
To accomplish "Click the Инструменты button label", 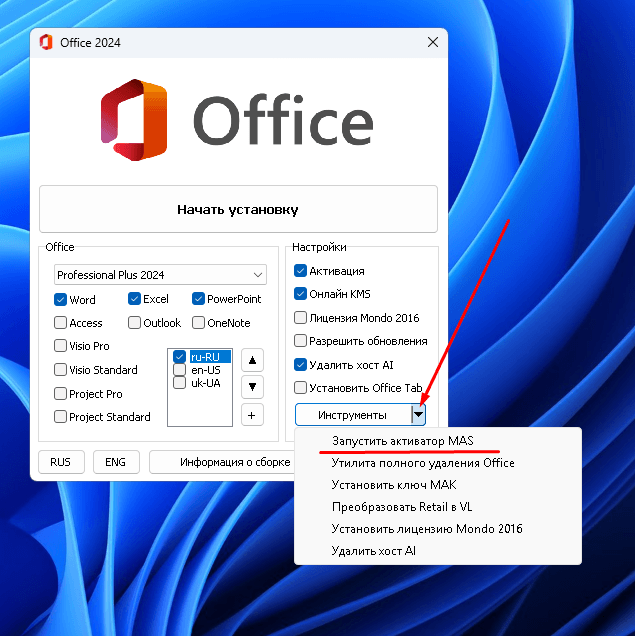I will (352, 415).
